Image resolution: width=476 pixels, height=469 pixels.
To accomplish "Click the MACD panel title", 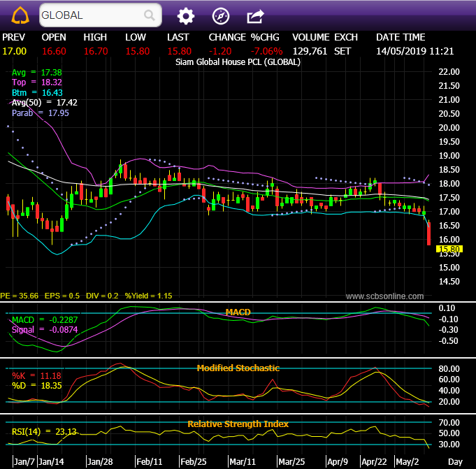I will tap(238, 312).
